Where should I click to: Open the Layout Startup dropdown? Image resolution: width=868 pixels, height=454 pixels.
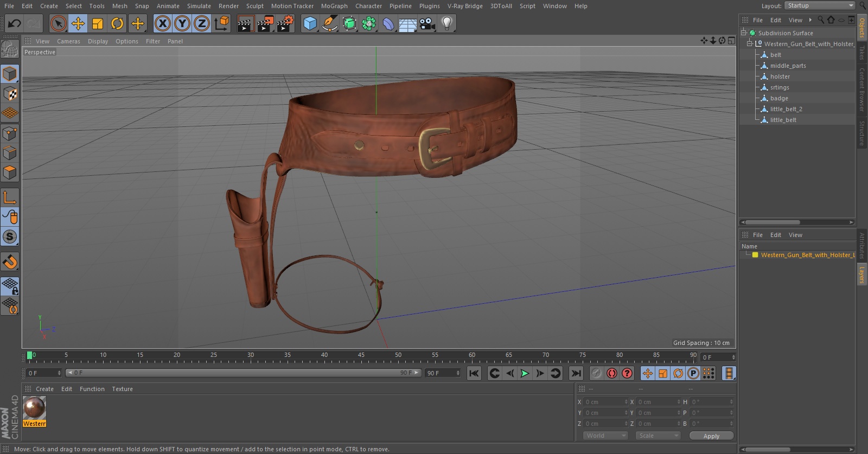pyautogui.click(x=820, y=5)
